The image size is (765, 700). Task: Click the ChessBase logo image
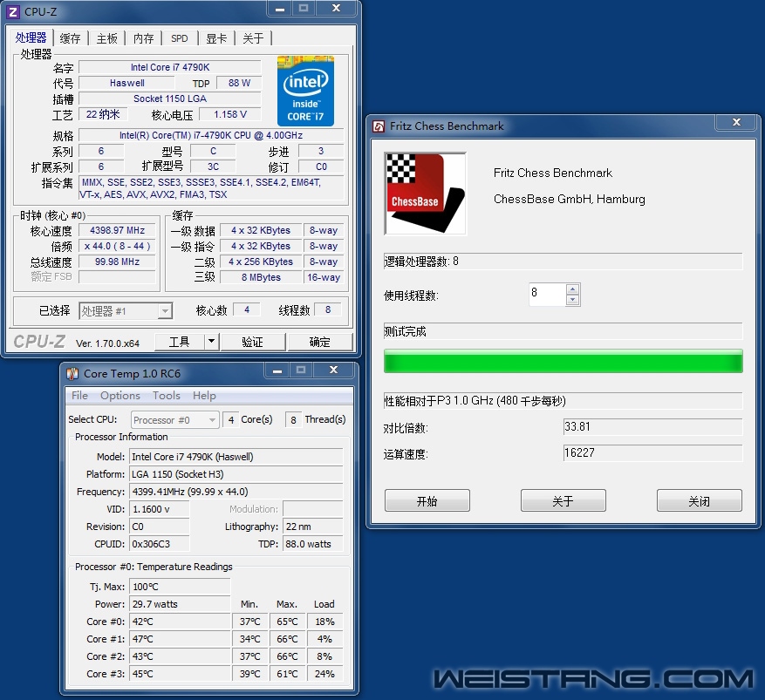pyautogui.click(x=425, y=194)
